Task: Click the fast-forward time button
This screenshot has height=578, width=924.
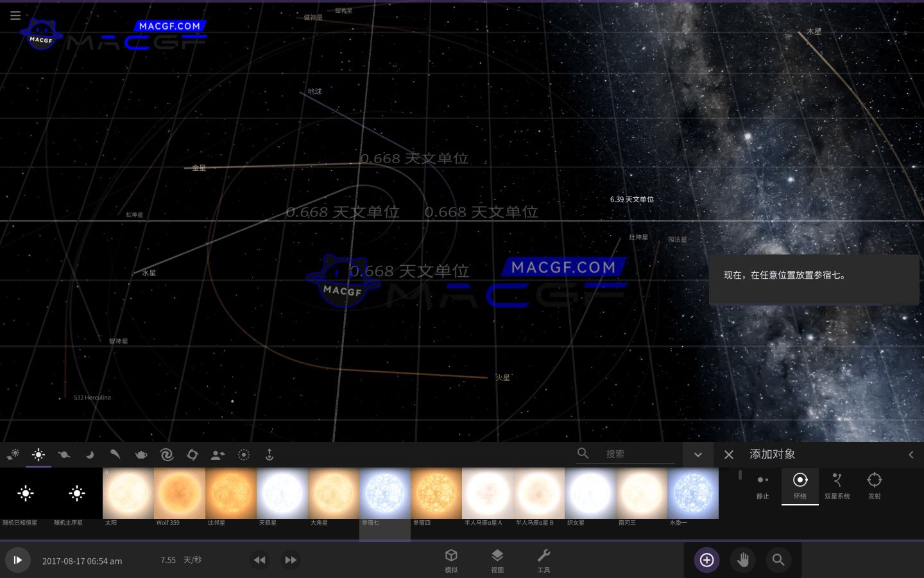Action: (x=291, y=559)
